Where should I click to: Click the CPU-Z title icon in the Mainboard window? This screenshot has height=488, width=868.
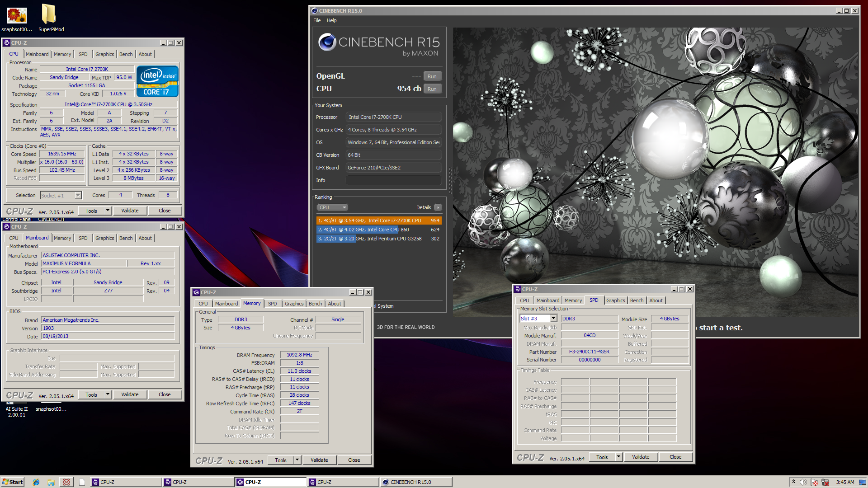click(x=7, y=227)
